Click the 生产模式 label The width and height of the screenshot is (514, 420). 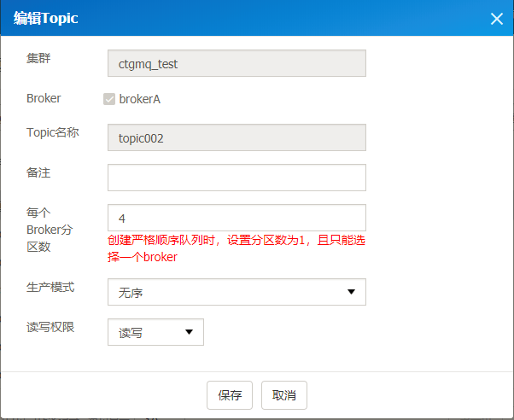(x=50, y=287)
